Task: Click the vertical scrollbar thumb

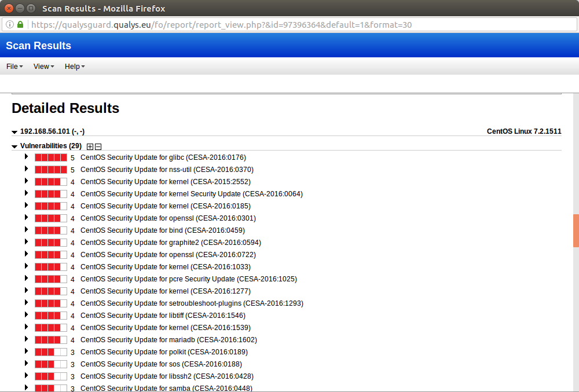Action: tap(576, 230)
